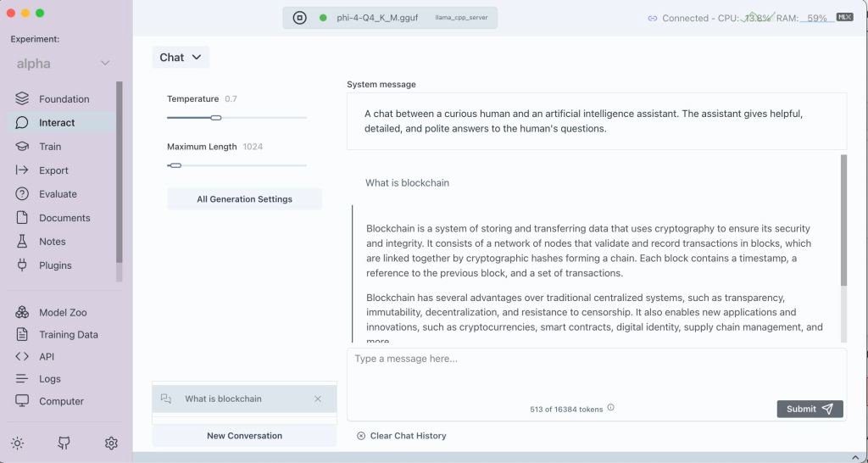The image size is (868, 463).
Task: Adjust the Temperature slider handle
Action: point(216,117)
